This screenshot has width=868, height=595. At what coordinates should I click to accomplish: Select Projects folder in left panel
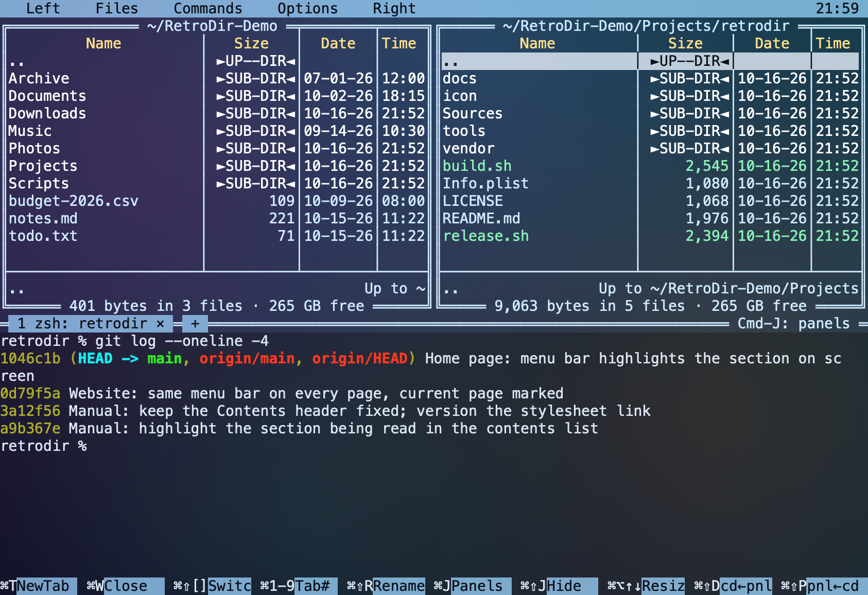pos(217,166)
